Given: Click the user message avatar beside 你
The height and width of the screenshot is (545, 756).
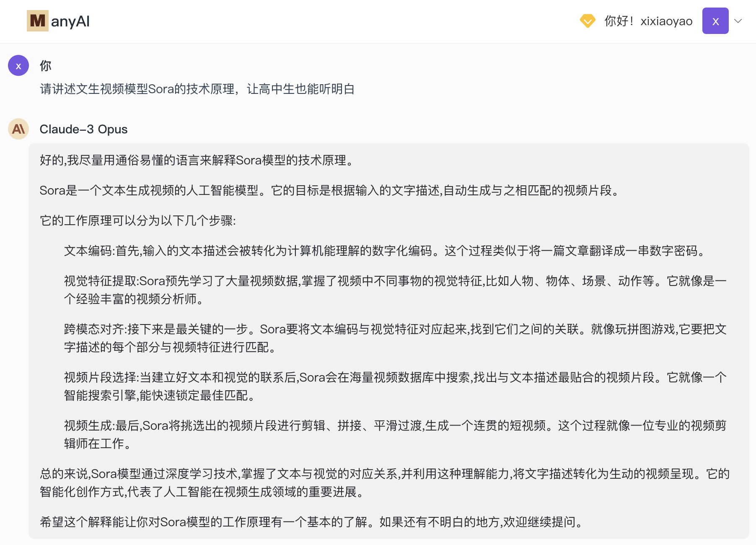Looking at the screenshot, I should click(x=18, y=65).
